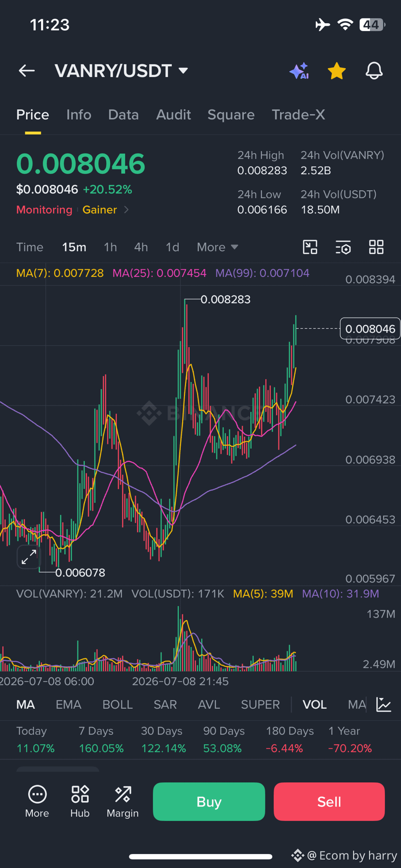Viewport: 401px width, 868px height.
Task: Tap the VOL MA(10) 31.9M label
Action: tap(340, 594)
